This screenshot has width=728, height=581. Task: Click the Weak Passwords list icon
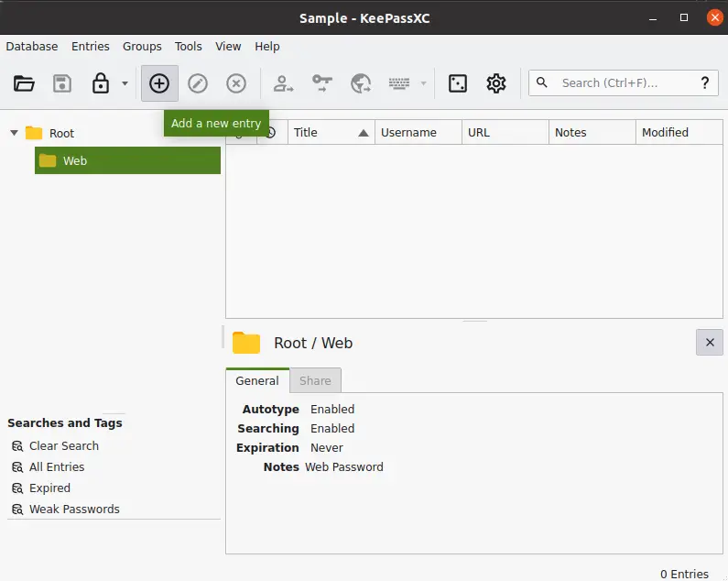tap(17, 510)
